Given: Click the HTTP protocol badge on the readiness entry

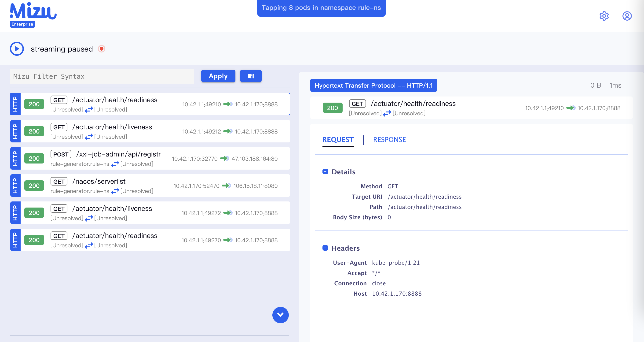Looking at the screenshot, I should point(15,104).
